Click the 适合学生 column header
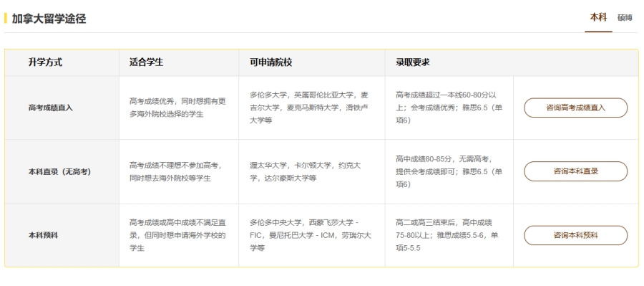Image resolution: width=644 pixels, height=286 pixels. (146, 62)
